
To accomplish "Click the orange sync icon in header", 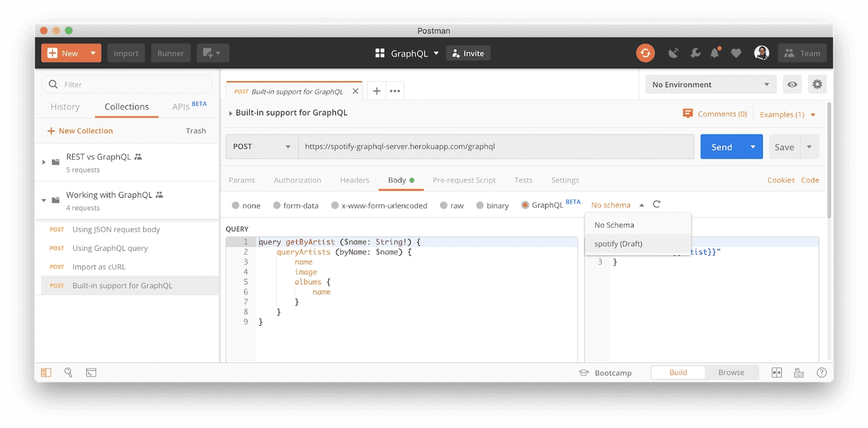I will coord(645,53).
